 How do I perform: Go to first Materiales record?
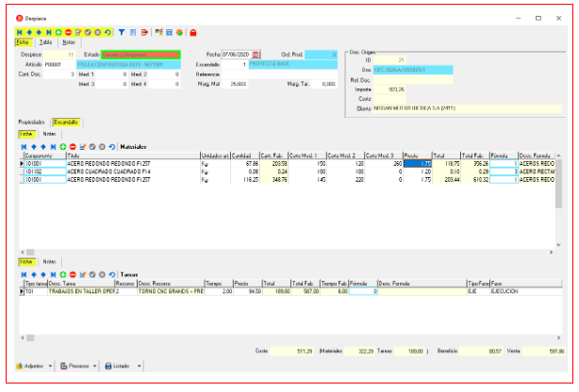click(x=24, y=147)
